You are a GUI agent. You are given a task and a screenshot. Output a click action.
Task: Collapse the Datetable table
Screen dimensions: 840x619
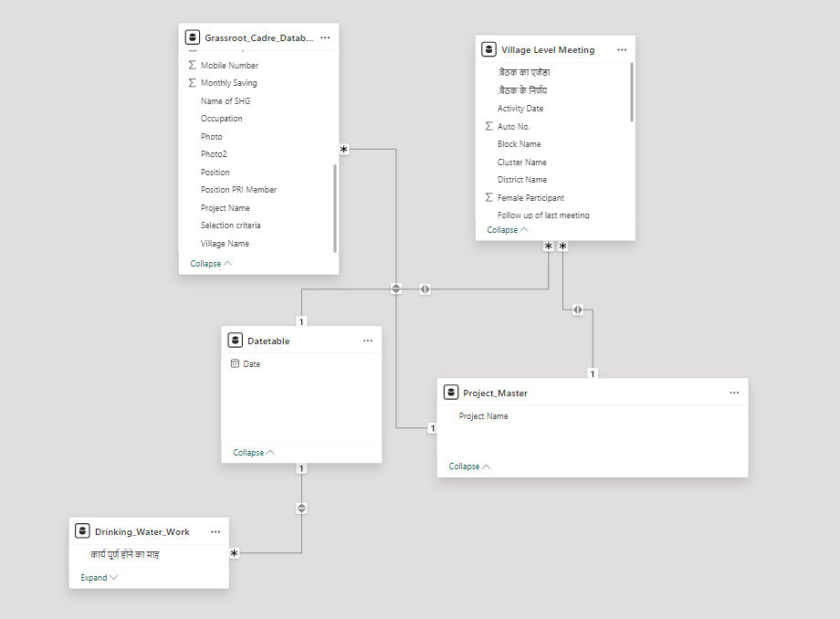coord(254,453)
